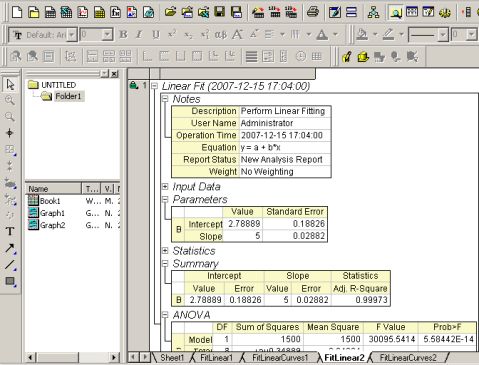Screen dimensions: 479x365
Task: Click the Save Template icon
Action: click(x=236, y=12)
